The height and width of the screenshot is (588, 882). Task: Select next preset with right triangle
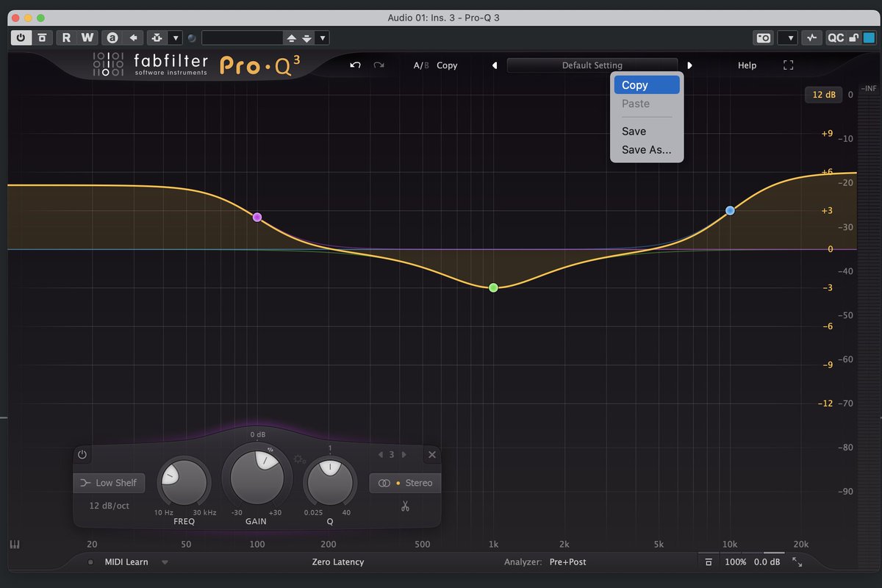click(689, 65)
